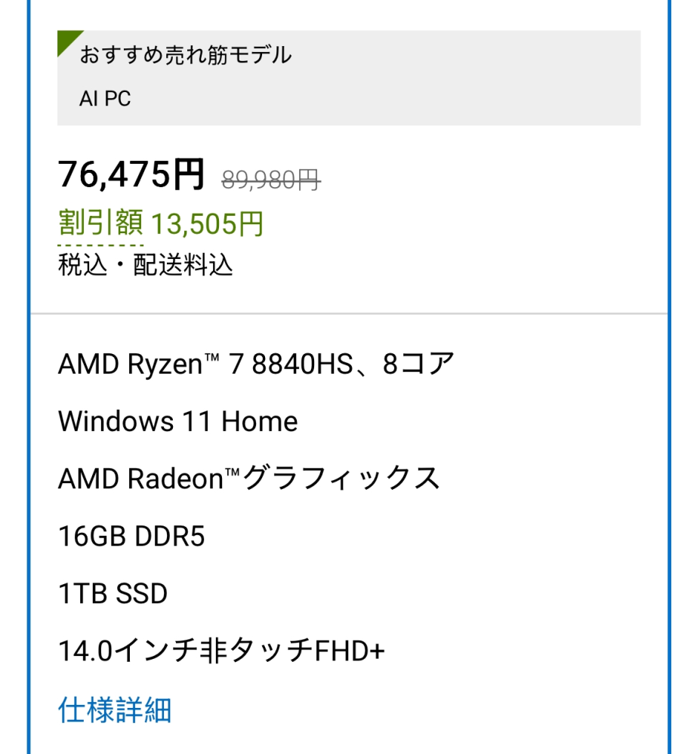Screen dimensions: 700x754
Task: Click the green corner triangle badge
Action: [66, 40]
